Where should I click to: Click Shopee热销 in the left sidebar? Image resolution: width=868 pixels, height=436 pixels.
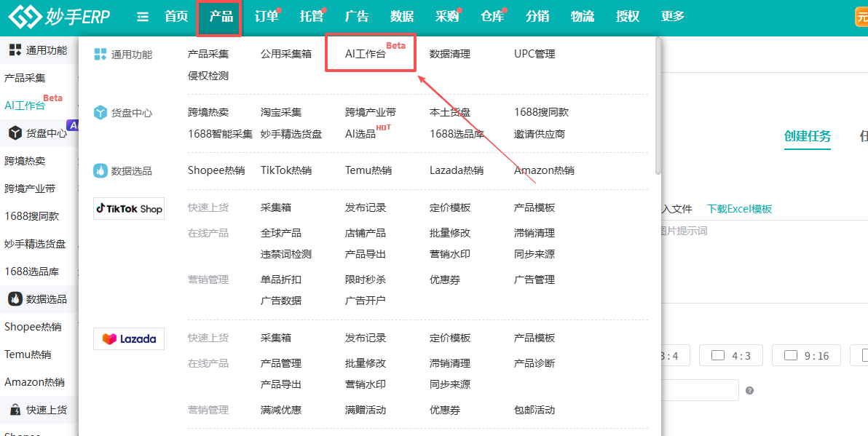(x=33, y=327)
